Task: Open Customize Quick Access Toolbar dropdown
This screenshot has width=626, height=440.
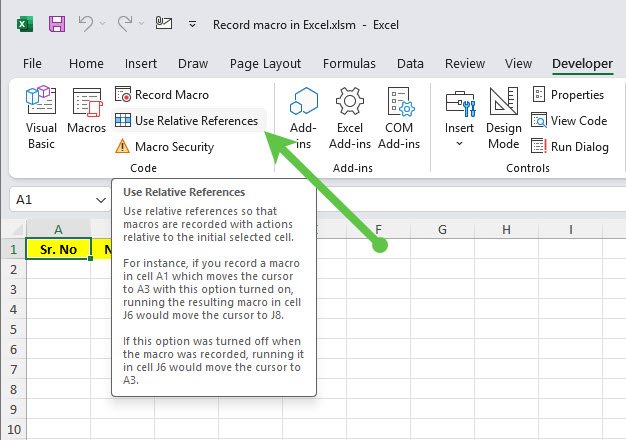Action: [192, 25]
